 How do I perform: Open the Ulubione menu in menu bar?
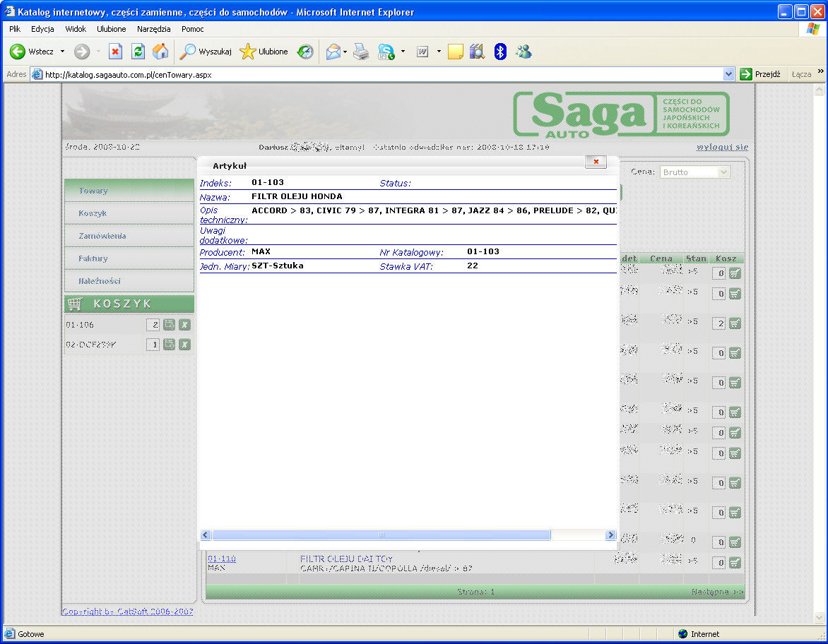click(x=112, y=29)
